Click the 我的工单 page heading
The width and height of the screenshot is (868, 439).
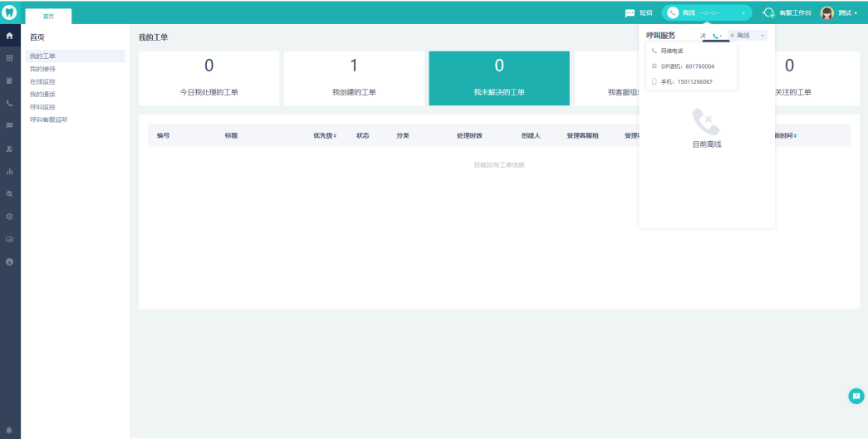[x=154, y=37]
